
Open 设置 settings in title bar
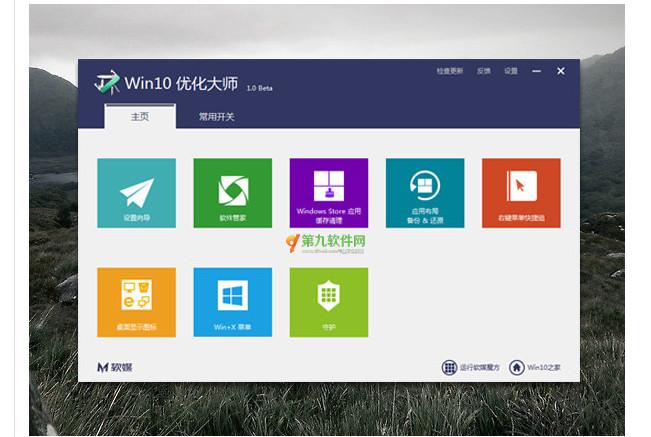(x=511, y=71)
